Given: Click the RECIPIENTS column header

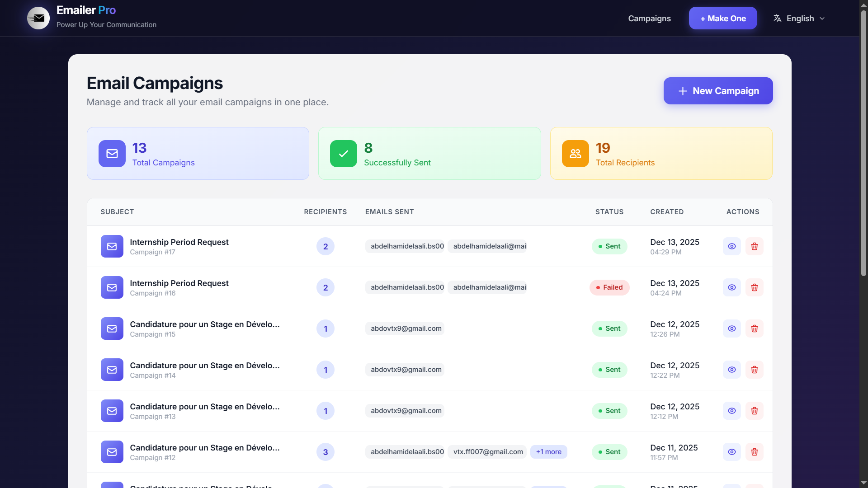Looking at the screenshot, I should pos(325,212).
